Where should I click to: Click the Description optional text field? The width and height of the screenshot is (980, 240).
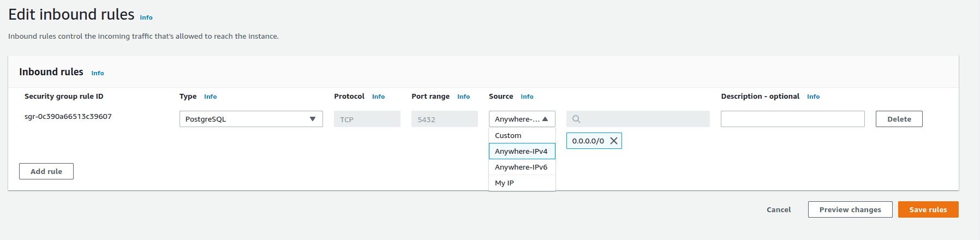click(792, 119)
